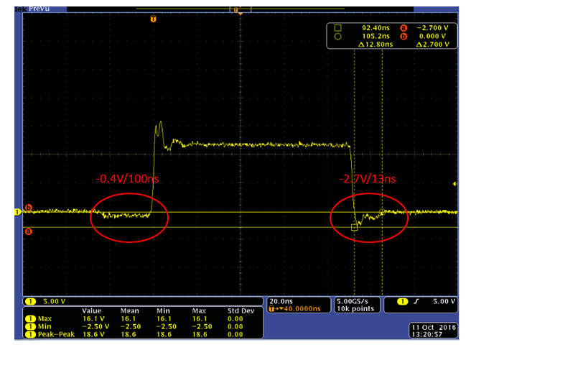Click the Std Dev column header

pos(241,311)
